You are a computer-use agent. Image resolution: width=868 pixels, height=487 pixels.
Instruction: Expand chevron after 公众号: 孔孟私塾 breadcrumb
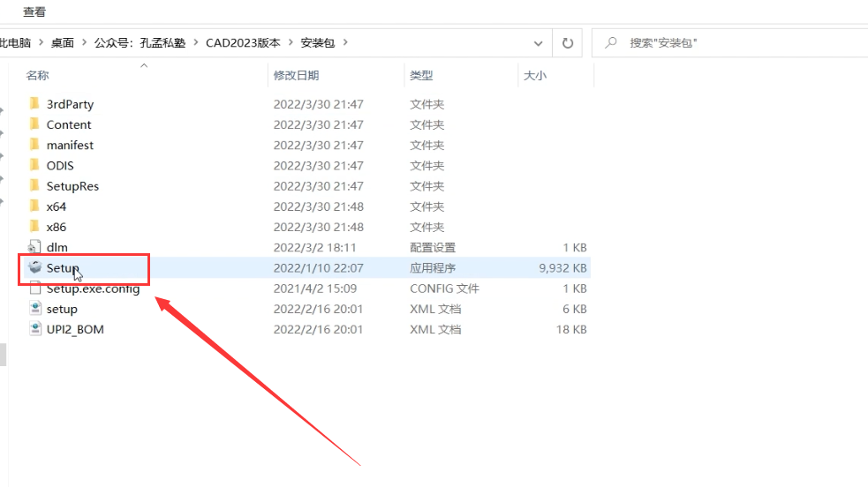click(195, 42)
